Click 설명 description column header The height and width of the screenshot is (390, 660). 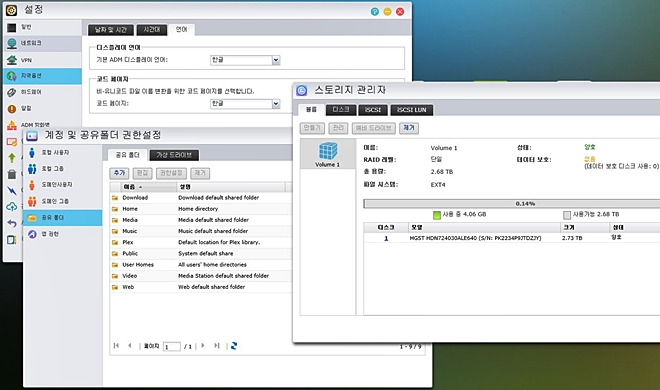point(231,187)
